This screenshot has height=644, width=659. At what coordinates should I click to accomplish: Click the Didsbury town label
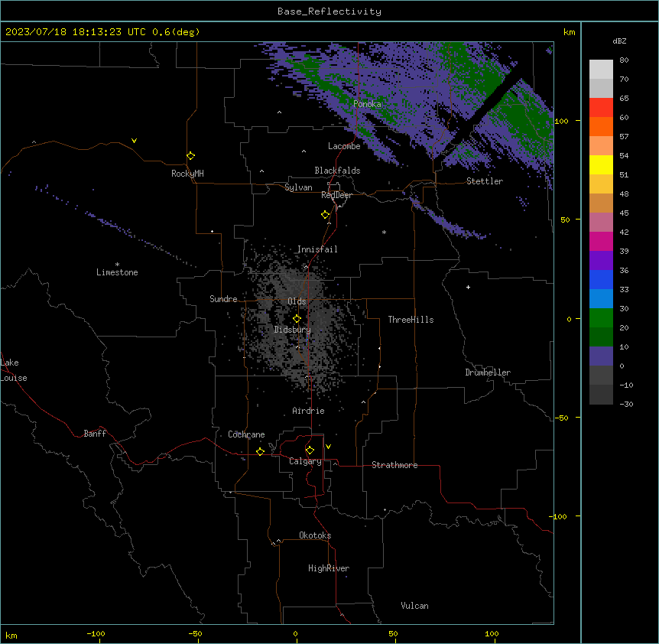[293, 330]
